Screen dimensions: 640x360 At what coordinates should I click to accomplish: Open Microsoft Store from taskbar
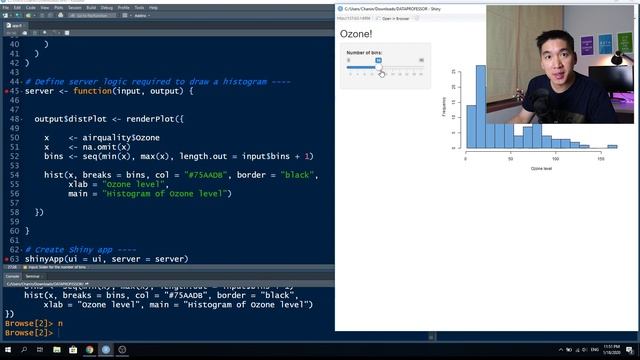point(73,350)
